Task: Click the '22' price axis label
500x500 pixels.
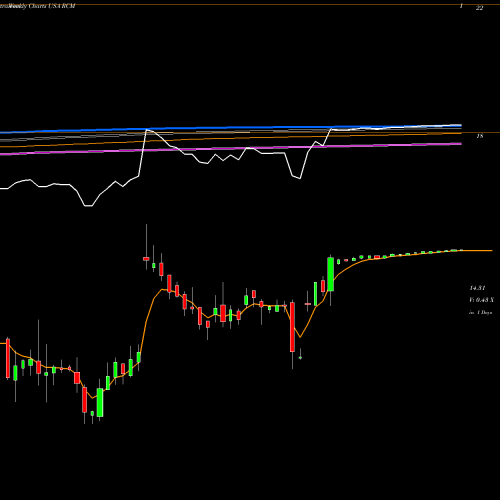Action: 479,8
